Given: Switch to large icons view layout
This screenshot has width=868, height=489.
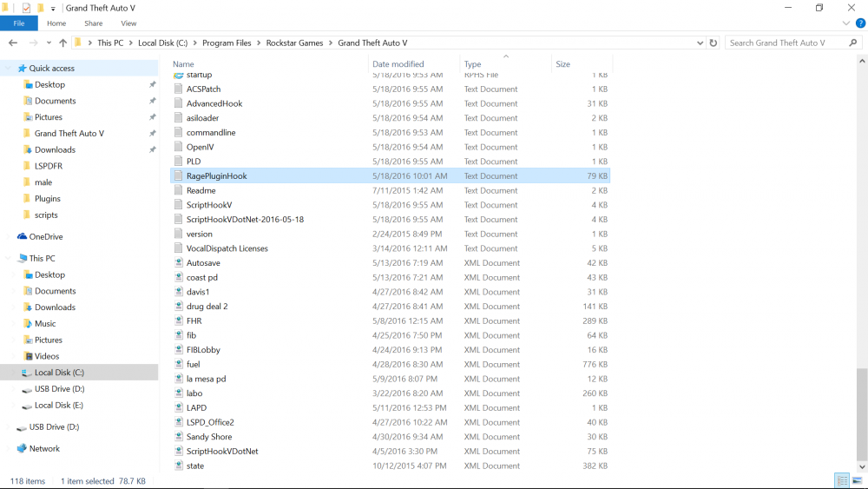Looking at the screenshot, I should (857, 480).
